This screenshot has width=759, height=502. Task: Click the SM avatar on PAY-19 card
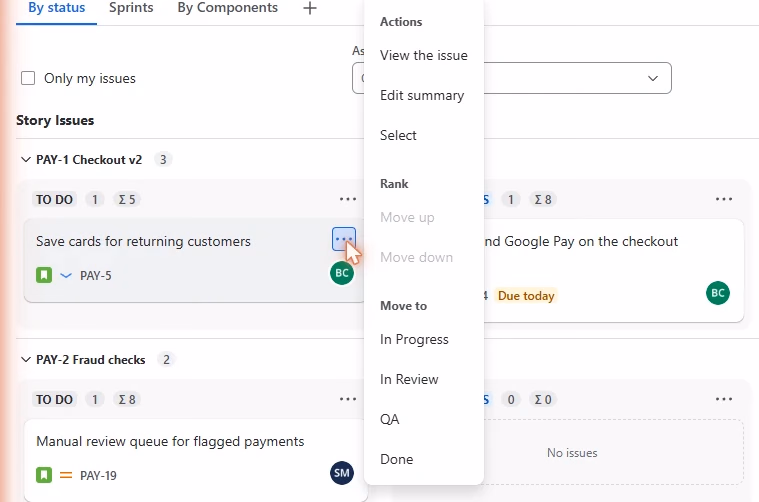(x=342, y=473)
